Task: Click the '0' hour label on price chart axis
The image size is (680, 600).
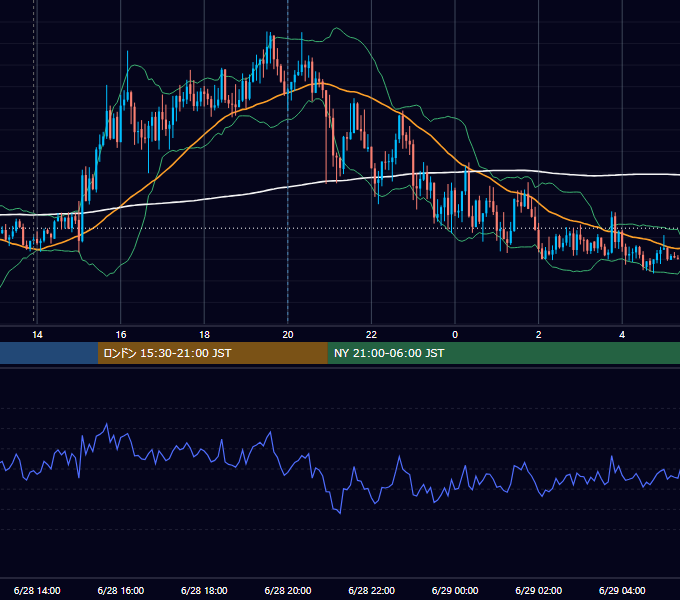Action: (455, 335)
